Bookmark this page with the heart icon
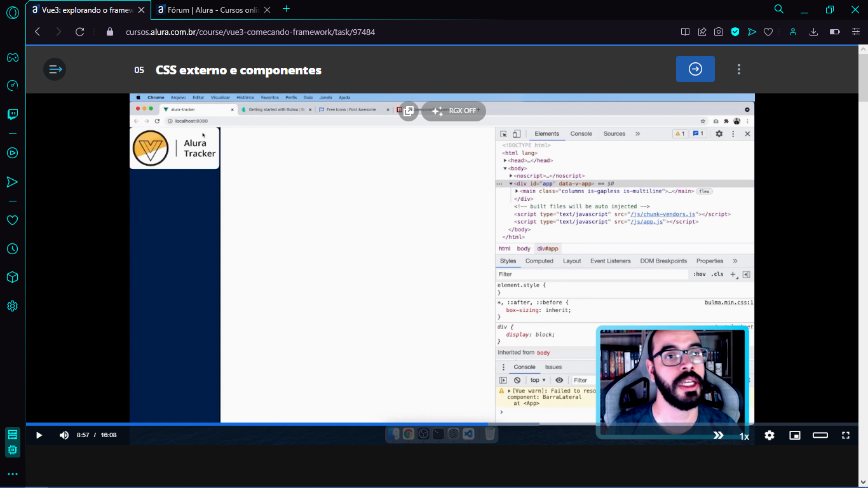This screenshot has width=868, height=488. [x=768, y=32]
